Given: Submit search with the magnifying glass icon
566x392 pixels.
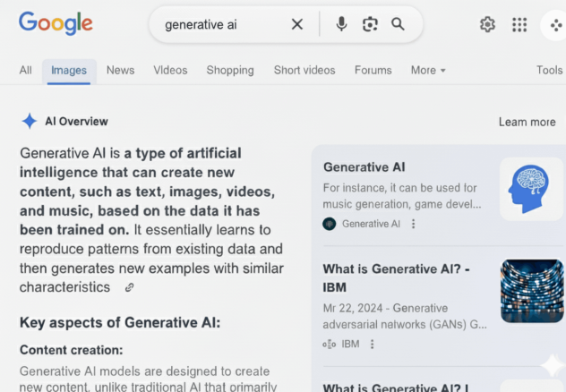Looking at the screenshot, I should click(398, 24).
